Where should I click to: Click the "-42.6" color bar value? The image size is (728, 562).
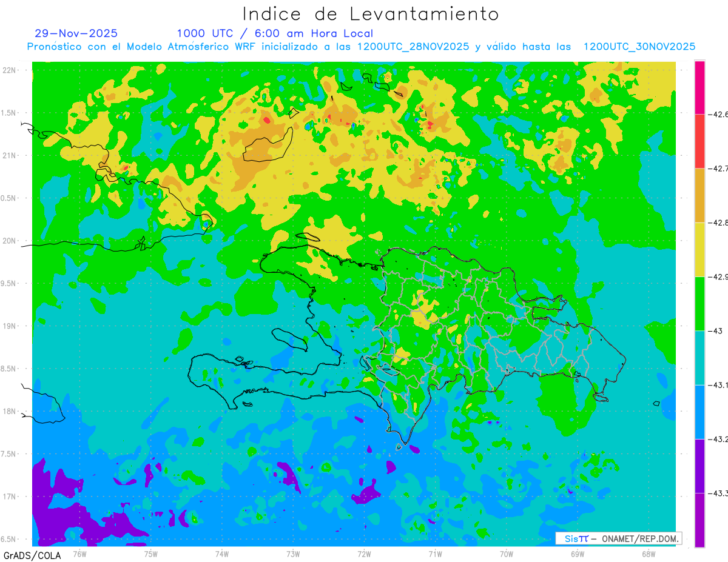coord(718,114)
